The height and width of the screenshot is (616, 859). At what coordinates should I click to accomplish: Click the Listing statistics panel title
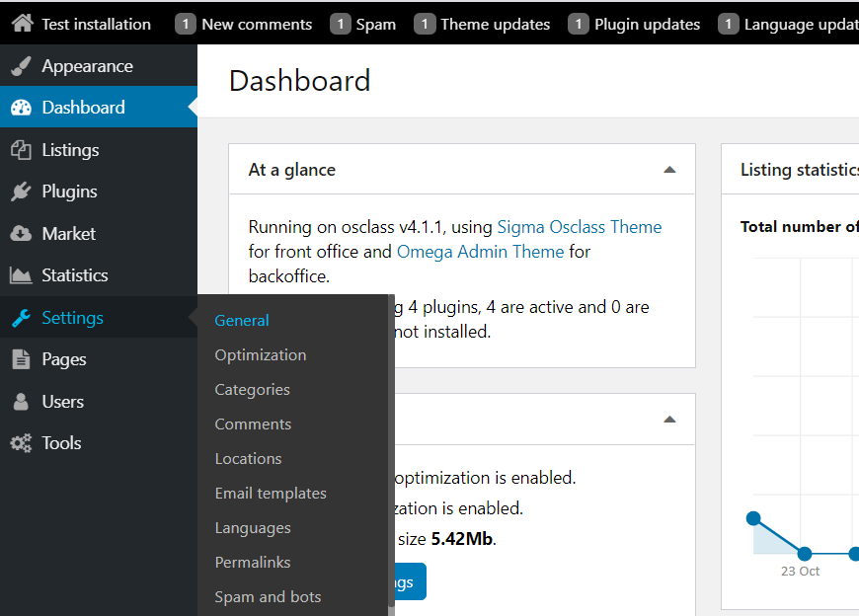point(800,170)
